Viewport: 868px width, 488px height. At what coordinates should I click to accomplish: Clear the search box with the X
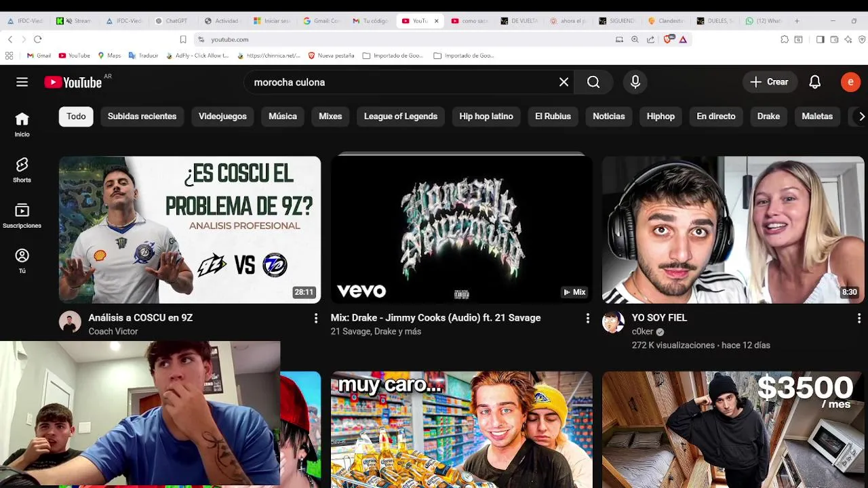(564, 82)
